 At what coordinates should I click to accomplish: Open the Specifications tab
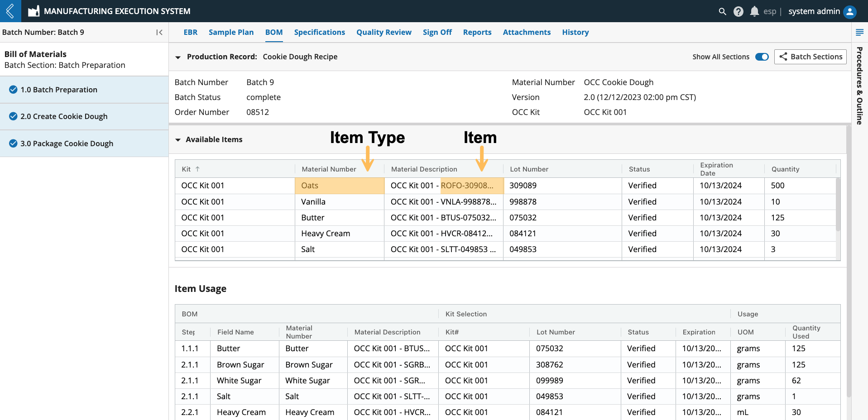tap(320, 32)
